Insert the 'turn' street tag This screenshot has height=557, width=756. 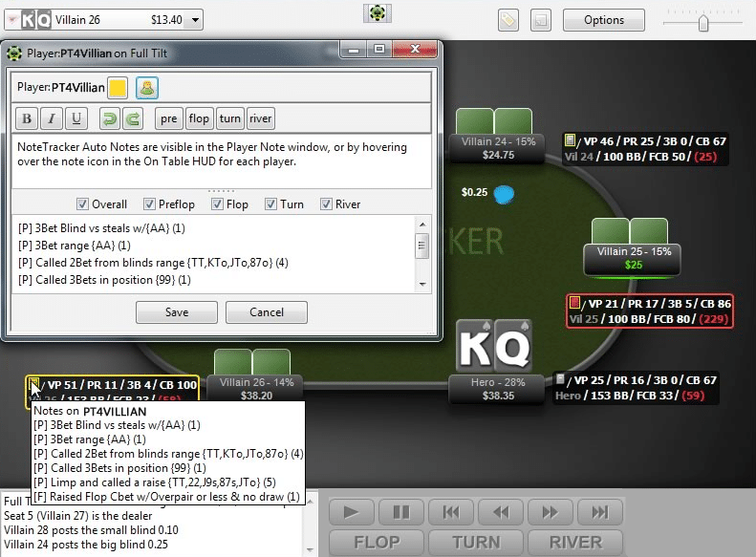pos(229,118)
